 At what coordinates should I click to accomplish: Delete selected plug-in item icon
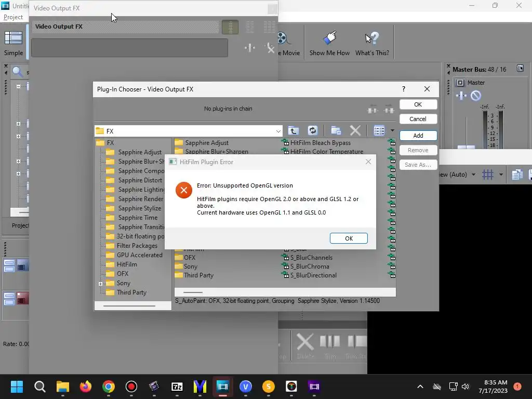tap(355, 130)
